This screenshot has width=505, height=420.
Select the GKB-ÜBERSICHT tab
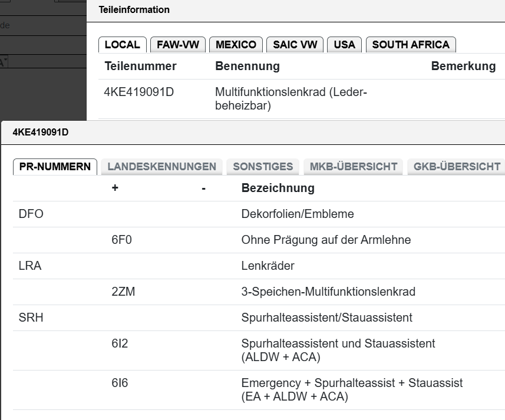click(x=457, y=167)
